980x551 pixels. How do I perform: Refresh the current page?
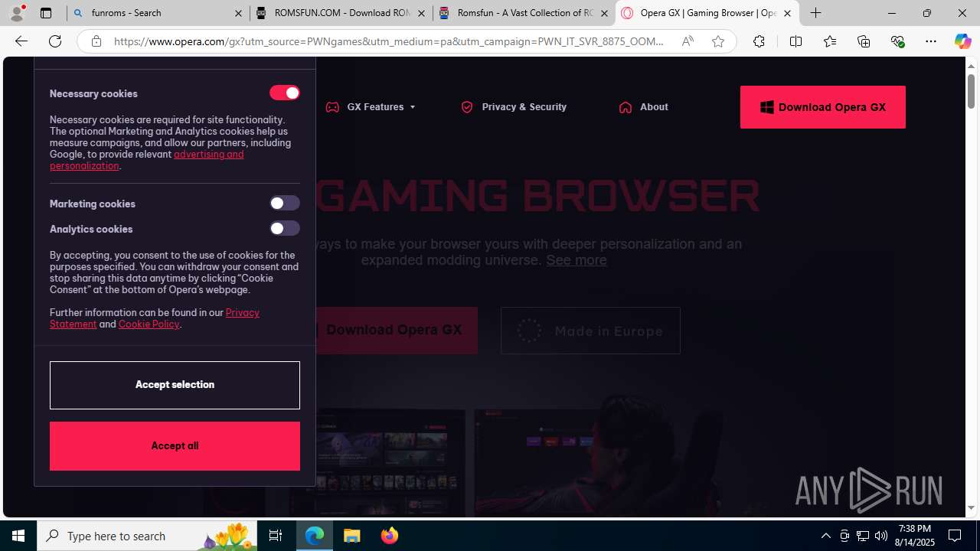[55, 41]
